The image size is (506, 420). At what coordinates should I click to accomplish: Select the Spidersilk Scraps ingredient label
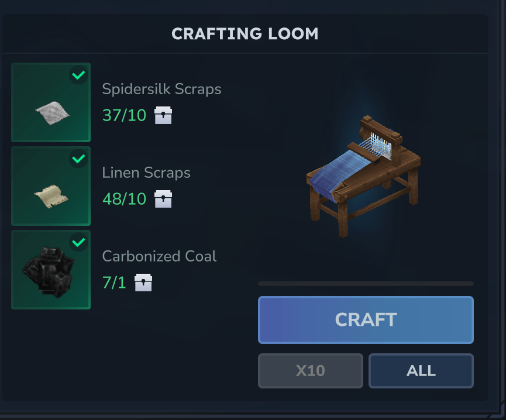[x=161, y=89]
